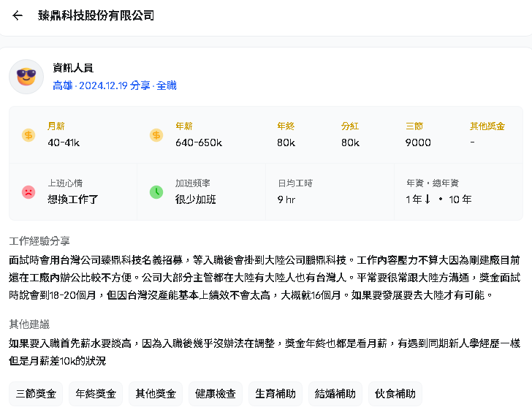Screen dimensions: 532x407
Task: Click the 80k value under 分紅
Action: point(351,142)
